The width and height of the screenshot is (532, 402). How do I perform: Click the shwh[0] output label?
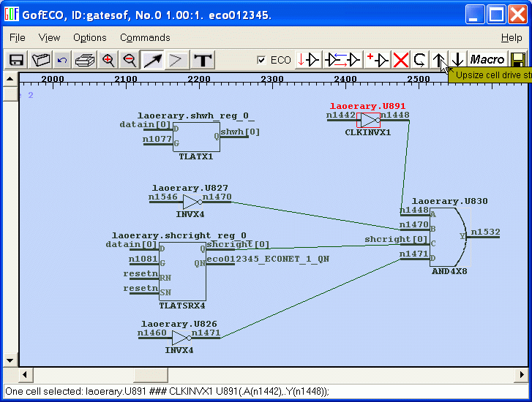[x=240, y=132]
